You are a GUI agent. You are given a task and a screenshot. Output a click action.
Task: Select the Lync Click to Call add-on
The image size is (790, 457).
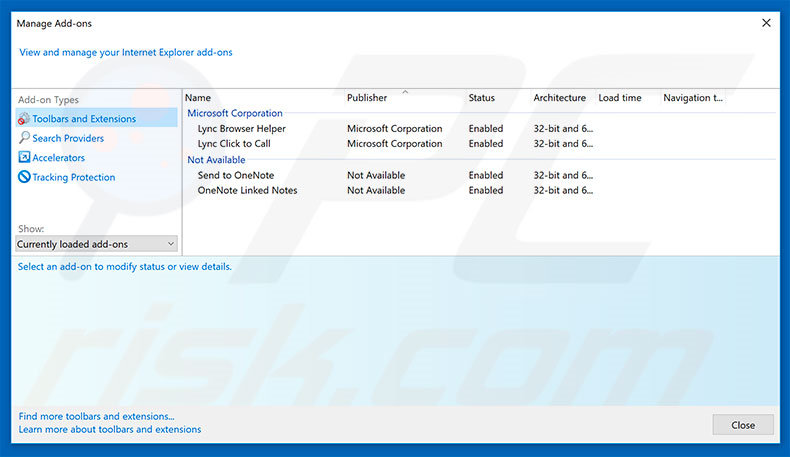(234, 144)
